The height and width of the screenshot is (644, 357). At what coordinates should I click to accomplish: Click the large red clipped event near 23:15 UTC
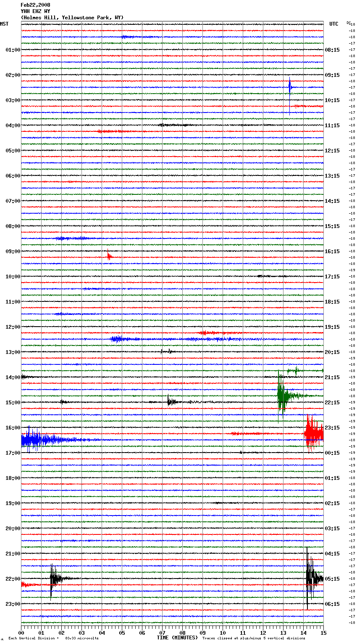(x=314, y=433)
